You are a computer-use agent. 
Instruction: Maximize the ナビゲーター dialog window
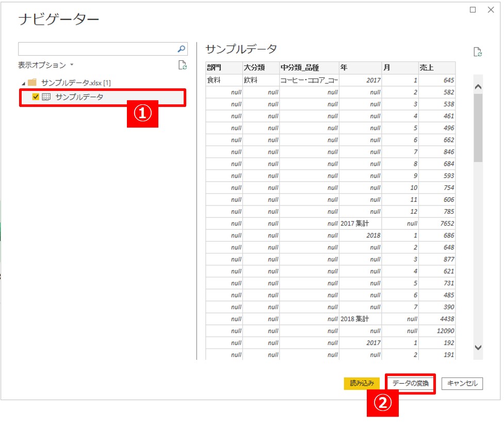click(x=473, y=10)
